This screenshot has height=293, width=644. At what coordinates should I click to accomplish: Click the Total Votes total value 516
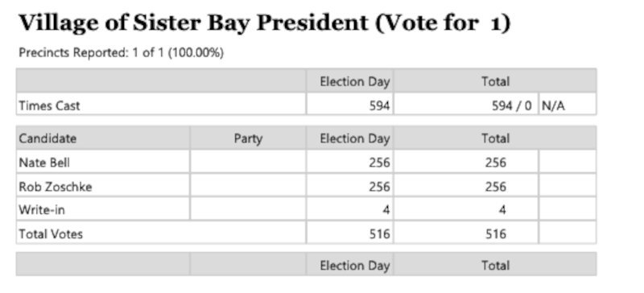[495, 234]
